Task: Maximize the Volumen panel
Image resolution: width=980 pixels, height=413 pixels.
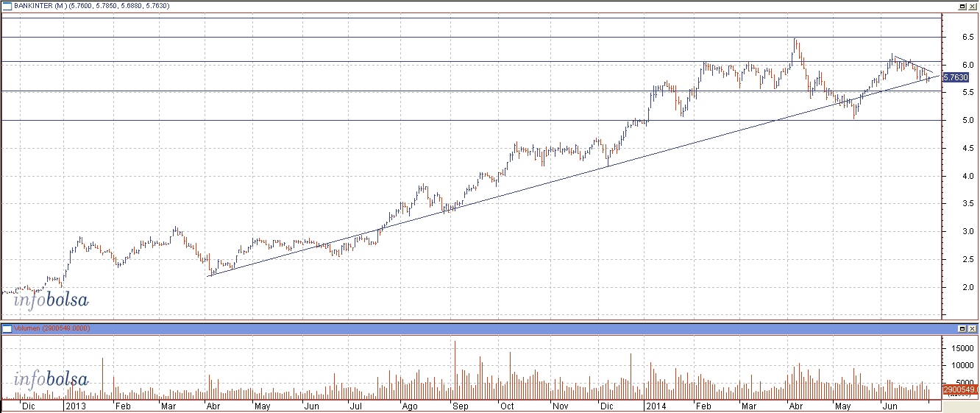Action: pos(961,328)
